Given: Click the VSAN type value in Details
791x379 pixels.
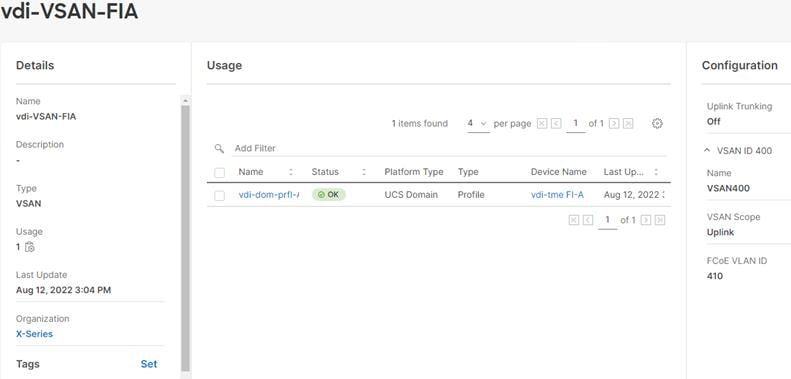Looking at the screenshot, I should 29,204.
